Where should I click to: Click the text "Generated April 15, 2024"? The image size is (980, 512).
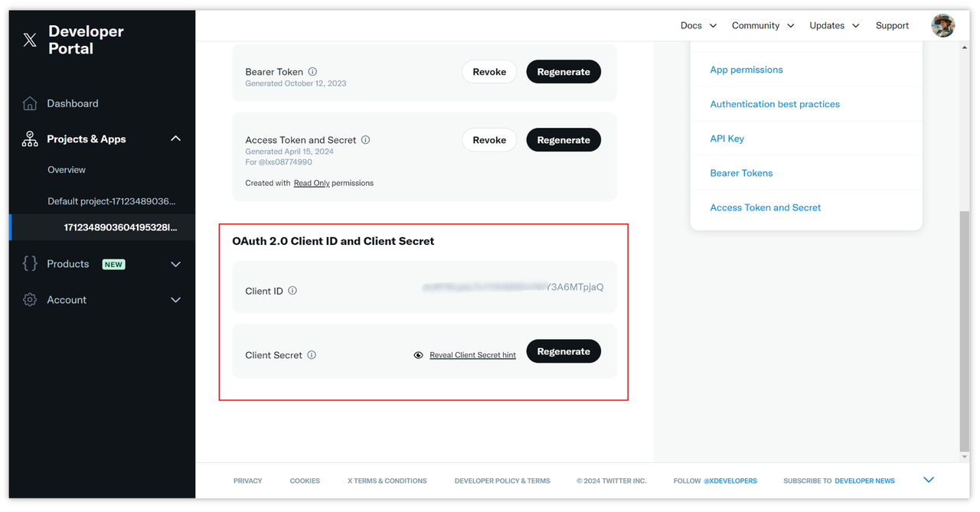point(289,152)
